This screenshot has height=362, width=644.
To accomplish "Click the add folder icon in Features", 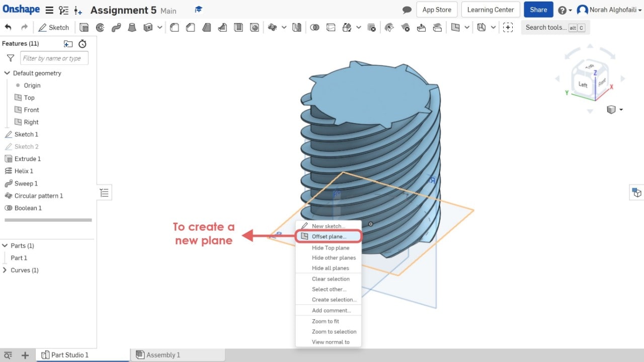I will [x=68, y=44].
